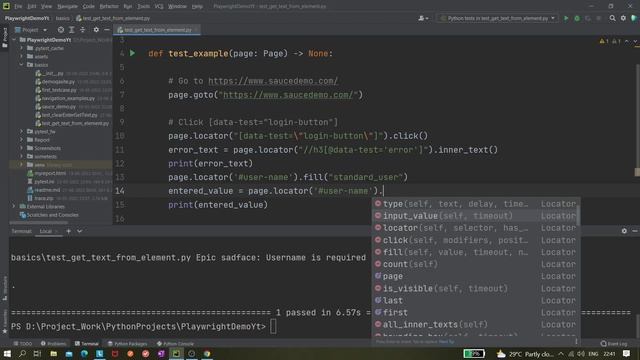Expand the Report folder
The image size is (640, 360).
(22, 140)
